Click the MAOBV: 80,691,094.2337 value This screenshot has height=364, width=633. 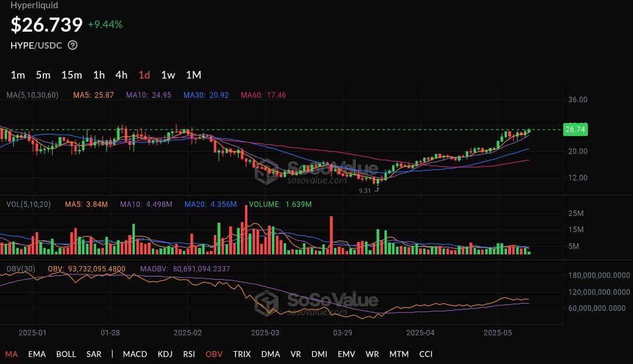click(x=185, y=269)
